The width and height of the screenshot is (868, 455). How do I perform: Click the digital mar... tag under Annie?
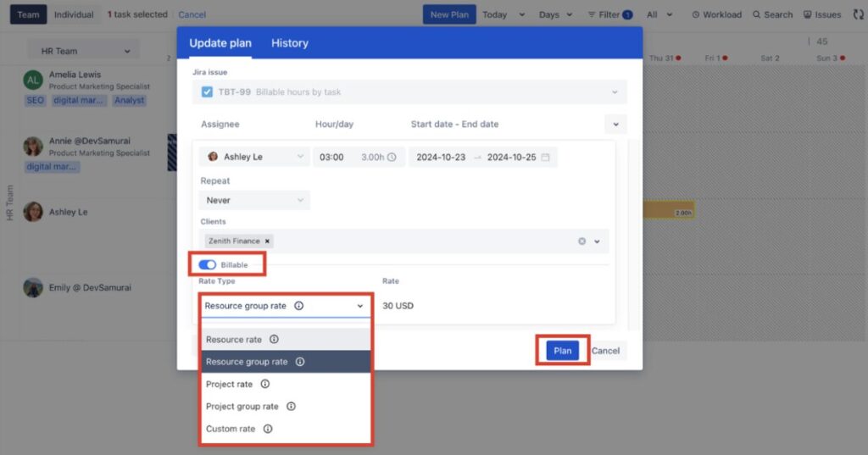52,167
